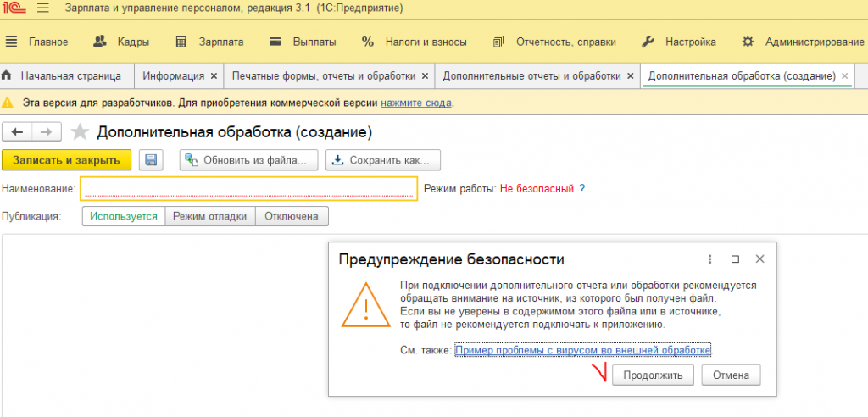Open the Администрирование section
868x417 pixels.
click(x=815, y=42)
